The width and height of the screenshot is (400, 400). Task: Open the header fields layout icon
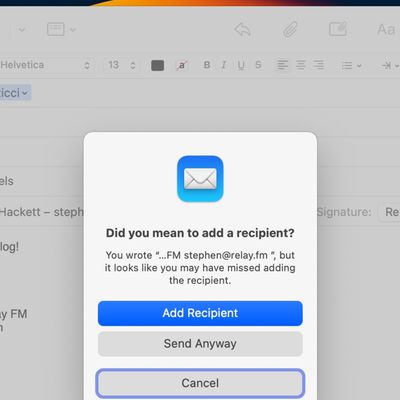(56, 29)
